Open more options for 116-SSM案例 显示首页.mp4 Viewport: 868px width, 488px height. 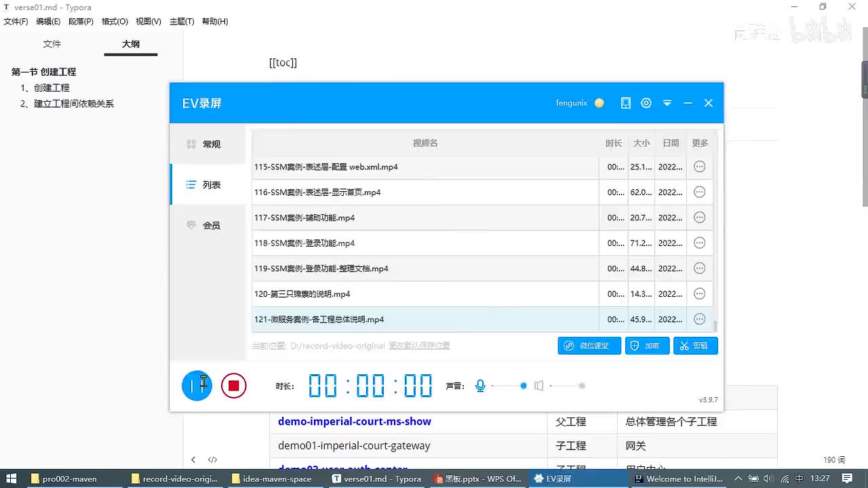pyautogui.click(x=700, y=192)
